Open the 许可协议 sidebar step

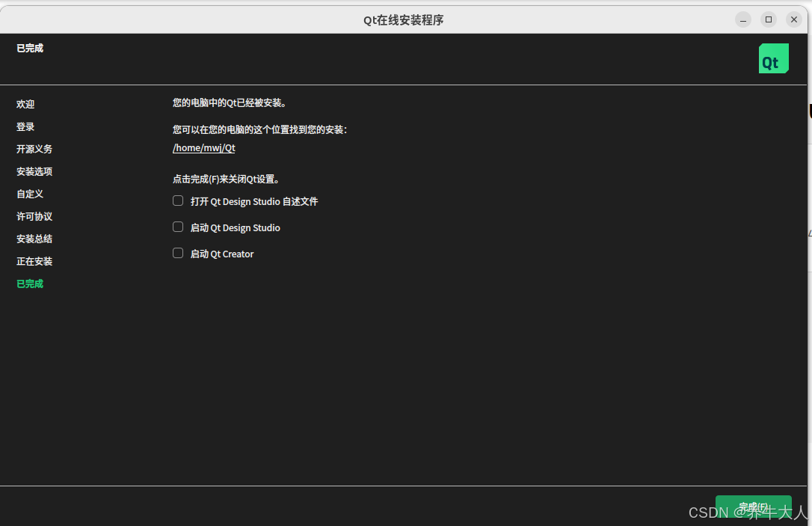(34, 217)
